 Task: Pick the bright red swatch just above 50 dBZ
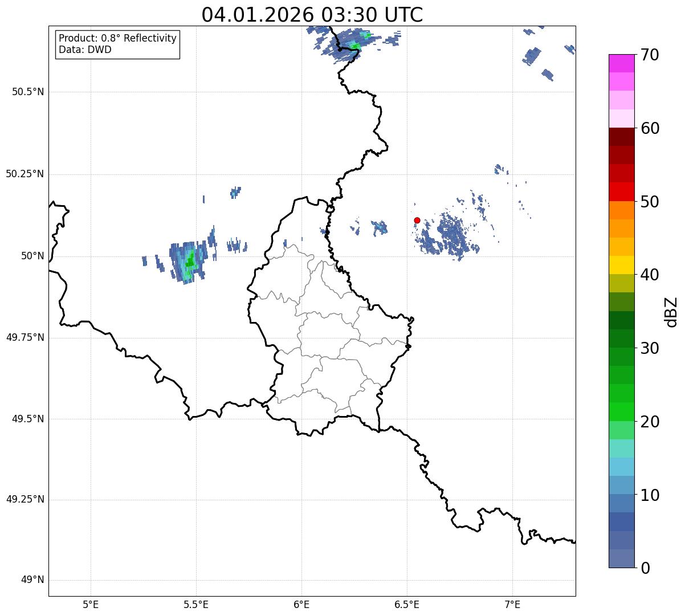pyautogui.click(x=621, y=192)
